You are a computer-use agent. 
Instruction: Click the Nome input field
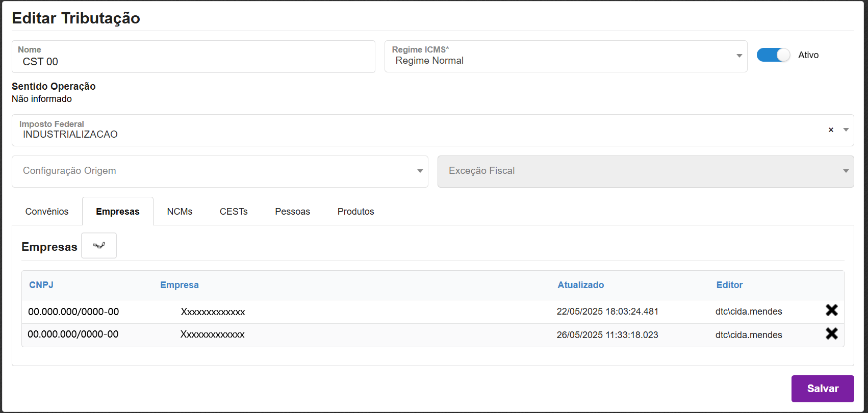tap(194, 62)
